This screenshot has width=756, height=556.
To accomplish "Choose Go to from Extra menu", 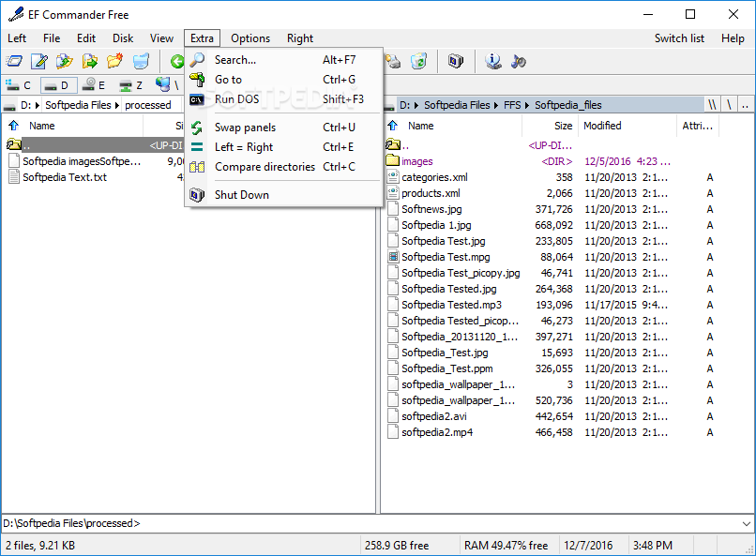I will click(283, 80).
